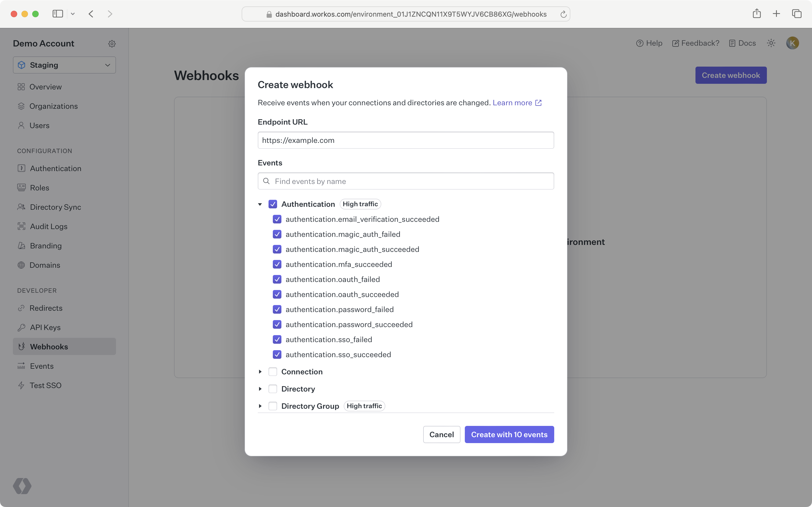The width and height of the screenshot is (812, 507).
Task: Open the Safari sidebar toggle icon
Action: click(x=58, y=14)
